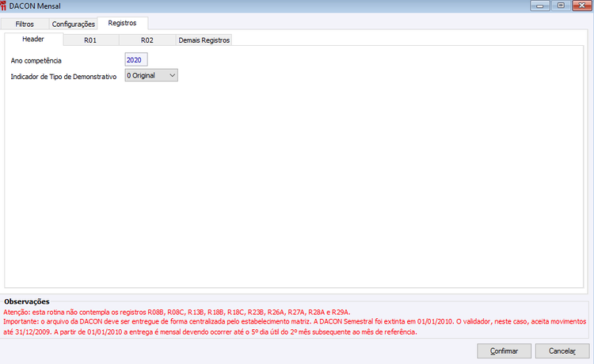
Task: Click the Cancelar button
Action: pos(562,351)
